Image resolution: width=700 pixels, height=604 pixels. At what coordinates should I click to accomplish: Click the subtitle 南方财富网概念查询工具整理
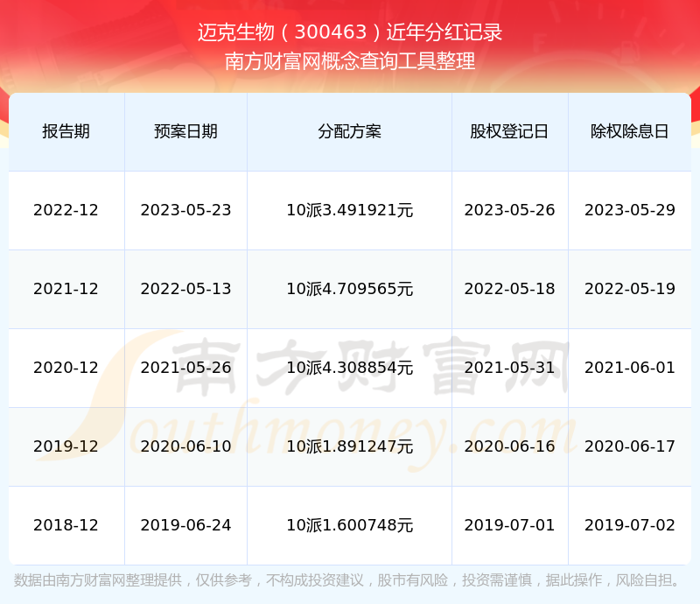350,61
